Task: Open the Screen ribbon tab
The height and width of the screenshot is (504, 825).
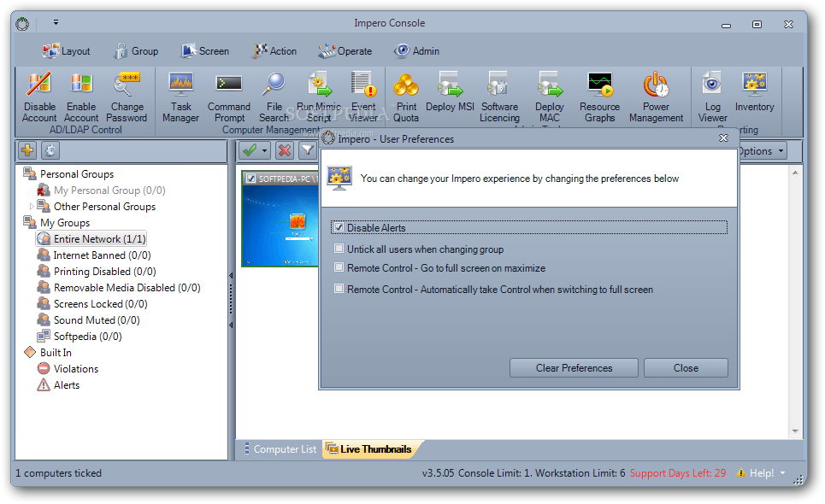Action: click(x=205, y=51)
